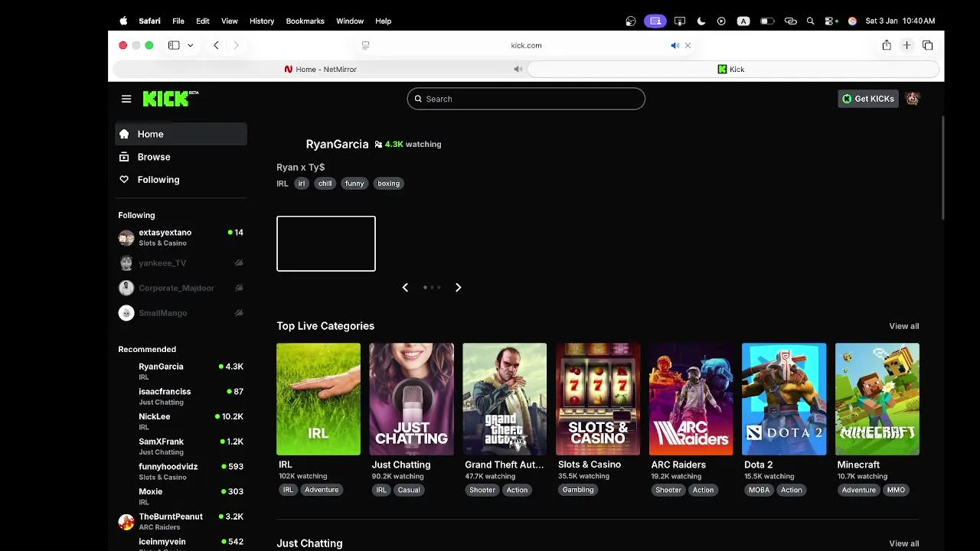Open isaacfranciss recommended channel

(181, 396)
